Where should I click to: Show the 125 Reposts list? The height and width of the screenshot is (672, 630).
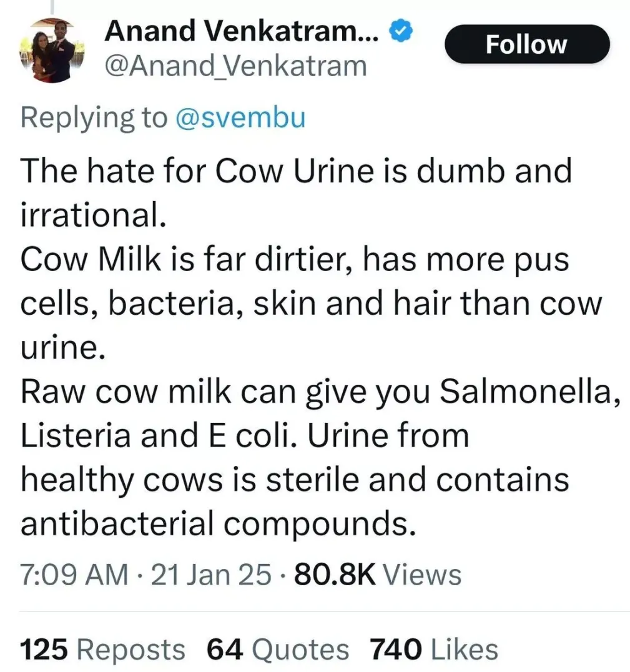coord(102,650)
